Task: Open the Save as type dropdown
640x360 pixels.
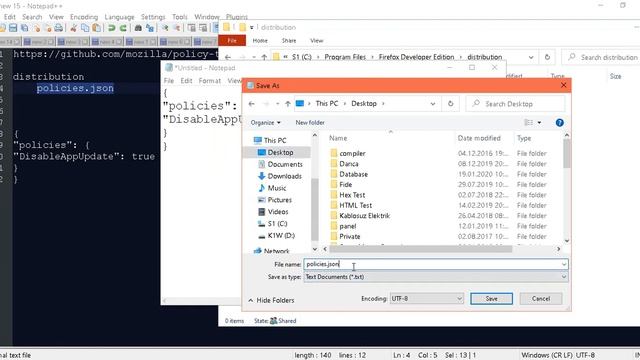Action: click(x=564, y=277)
